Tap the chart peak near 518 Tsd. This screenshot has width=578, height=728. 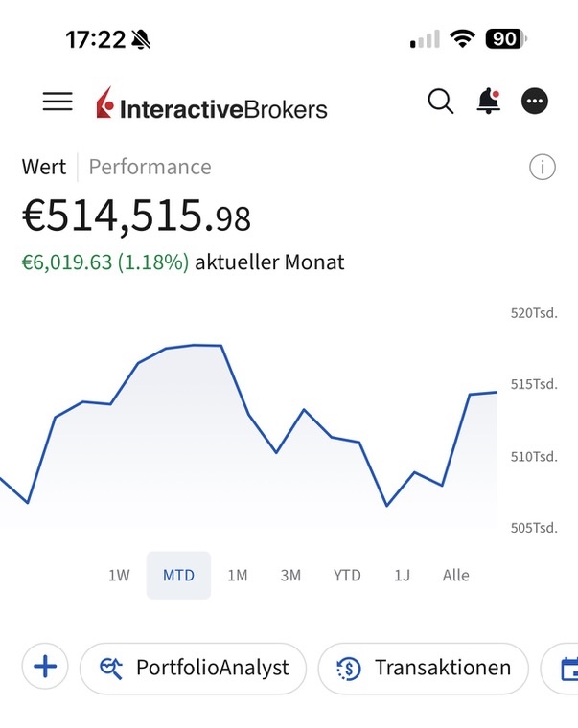coord(196,345)
